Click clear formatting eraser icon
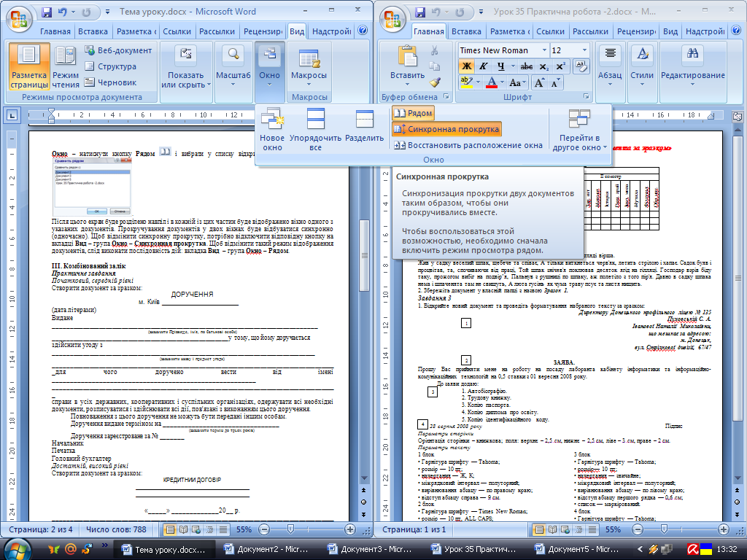Image resolution: width=747 pixels, height=560 pixels. pos(581,66)
